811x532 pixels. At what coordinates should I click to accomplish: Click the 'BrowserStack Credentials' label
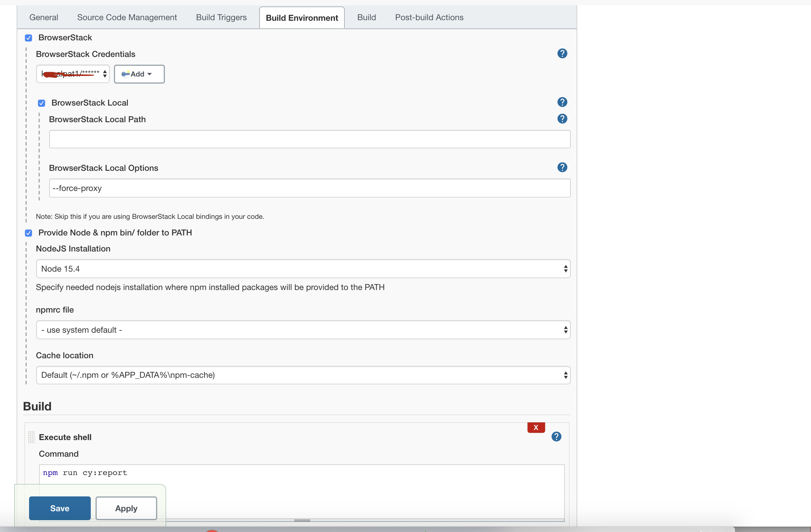85,54
